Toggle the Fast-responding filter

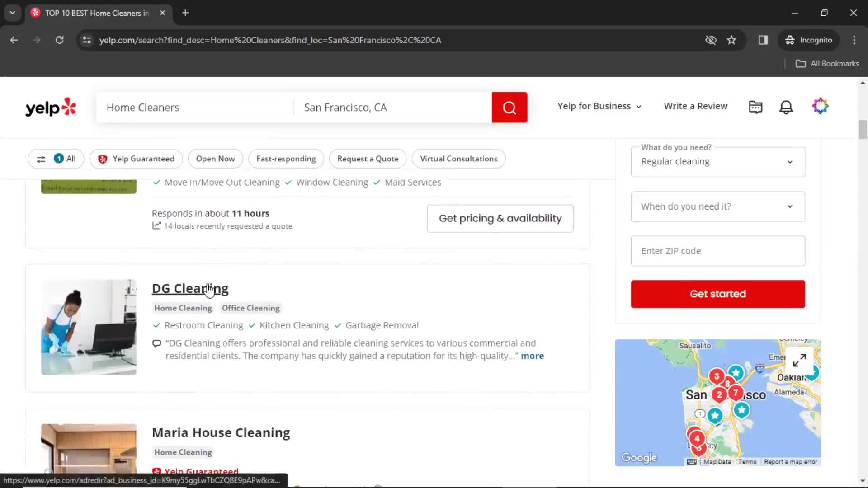[x=286, y=158]
